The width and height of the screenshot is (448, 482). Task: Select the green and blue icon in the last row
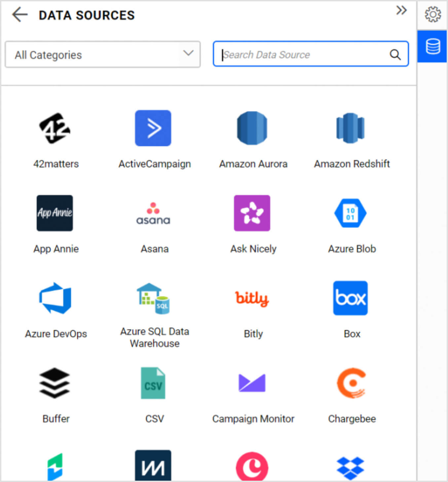(55, 467)
